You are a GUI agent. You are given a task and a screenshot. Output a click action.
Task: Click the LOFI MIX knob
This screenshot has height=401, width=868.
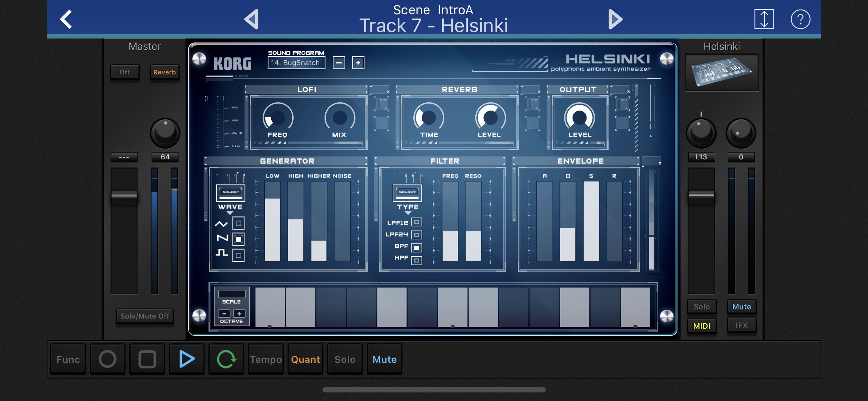[340, 117]
